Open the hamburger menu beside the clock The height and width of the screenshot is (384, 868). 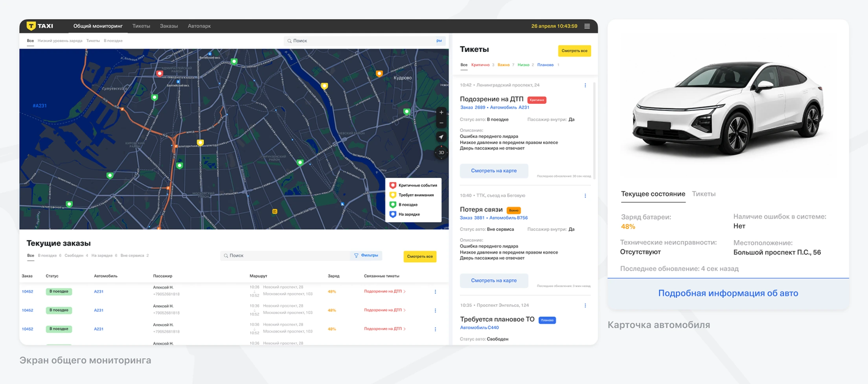[x=587, y=26]
